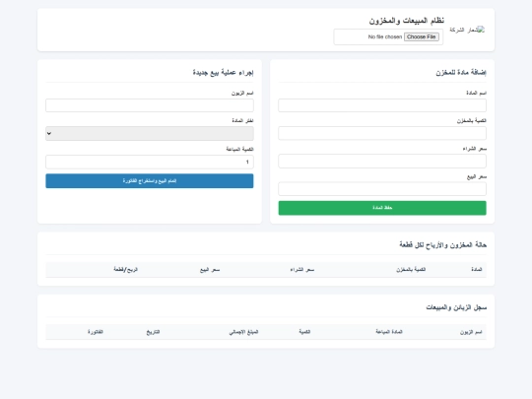Click اسم الزبون column header in sales log
This screenshot has width=532, height=399.
pos(471,332)
